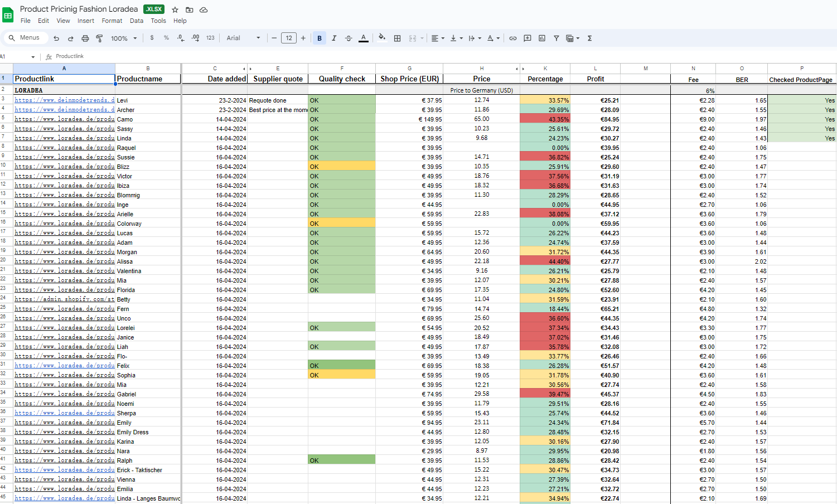Click the move-to-folder icon

pos(190,9)
